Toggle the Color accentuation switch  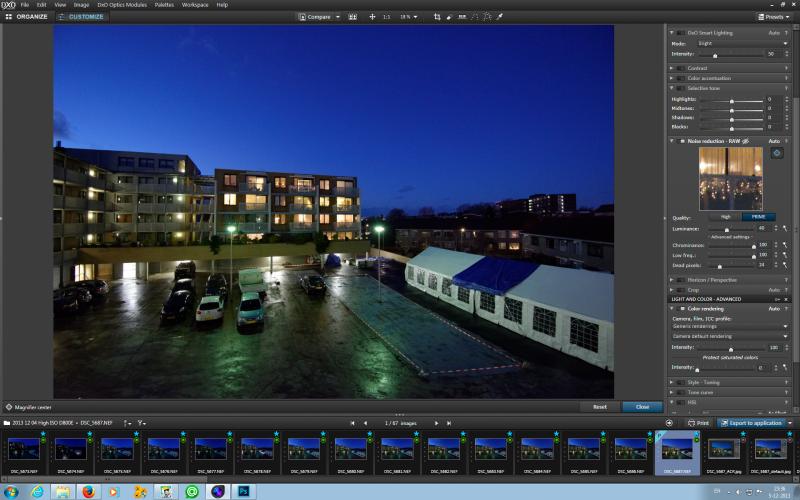pyautogui.click(x=681, y=78)
